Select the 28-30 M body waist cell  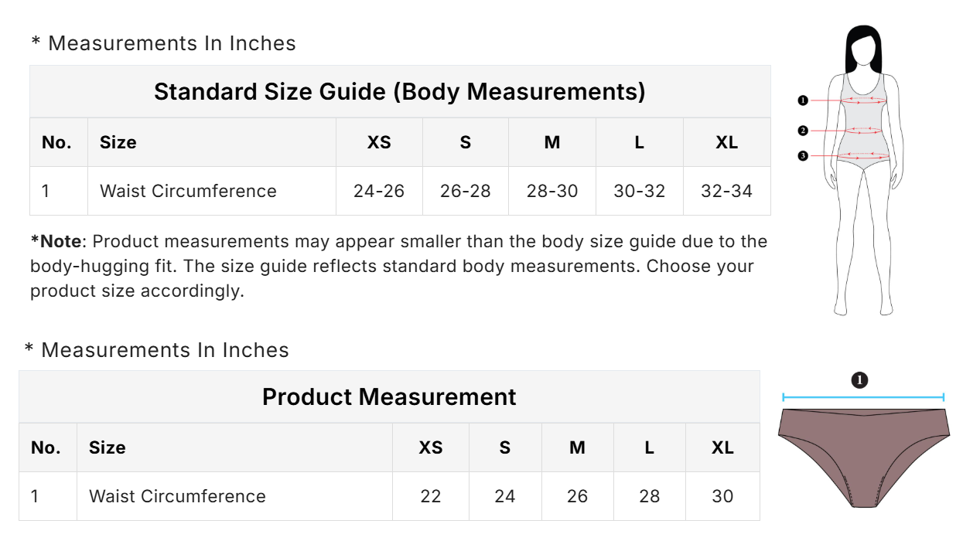[x=552, y=191]
